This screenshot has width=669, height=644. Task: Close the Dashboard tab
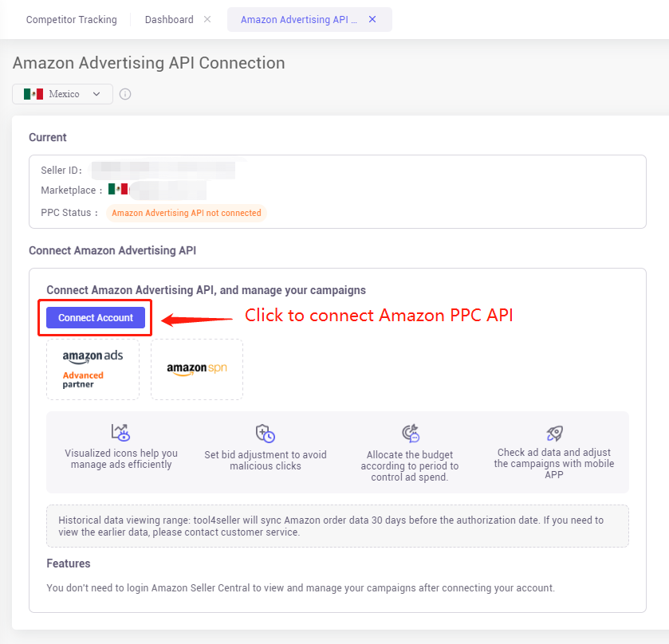[207, 19]
